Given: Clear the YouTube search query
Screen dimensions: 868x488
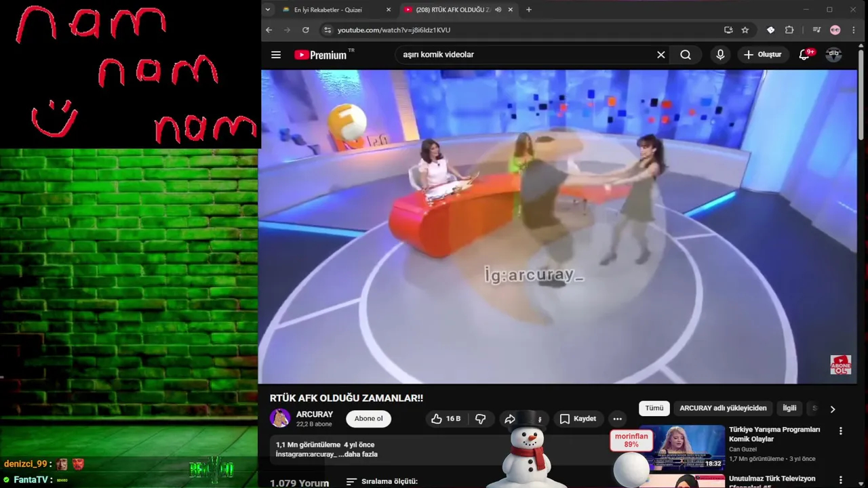Looking at the screenshot, I should pos(661,55).
